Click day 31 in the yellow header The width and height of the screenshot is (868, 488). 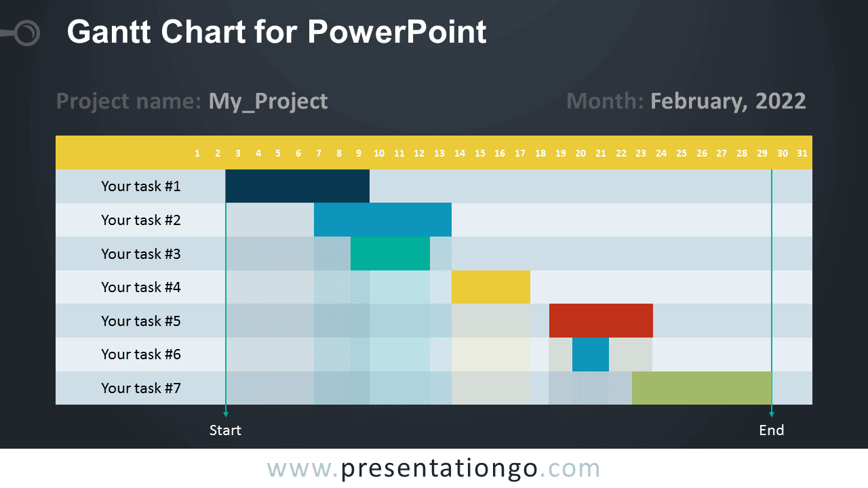pyautogui.click(x=802, y=153)
